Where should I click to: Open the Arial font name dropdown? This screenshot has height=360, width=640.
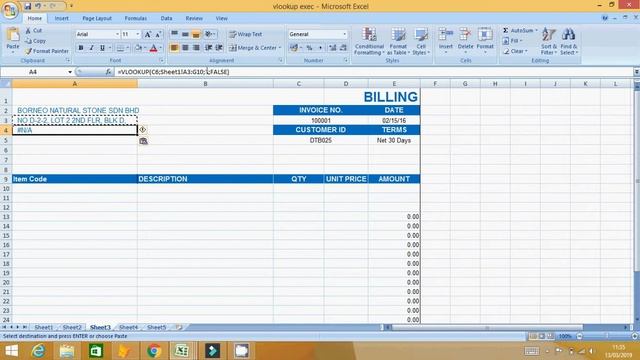click(x=117, y=34)
